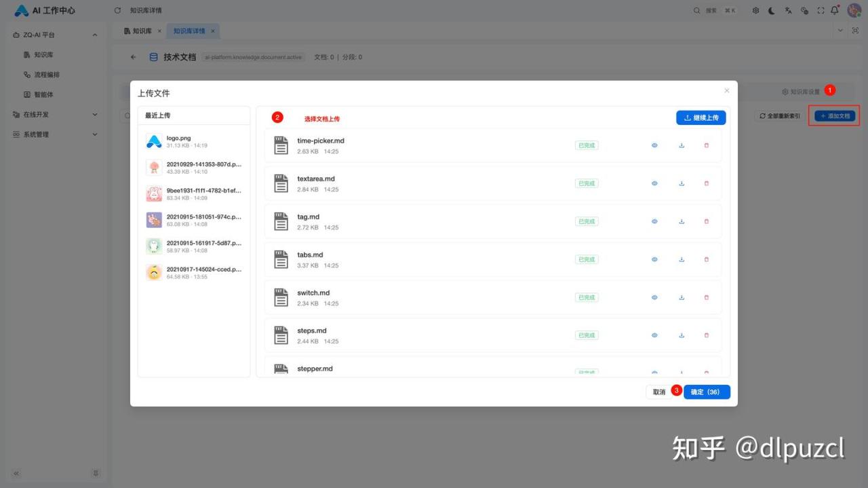Screen dimensions: 868x488
Task: Open 流程编排 in the sidebar
Action: click(x=47, y=75)
